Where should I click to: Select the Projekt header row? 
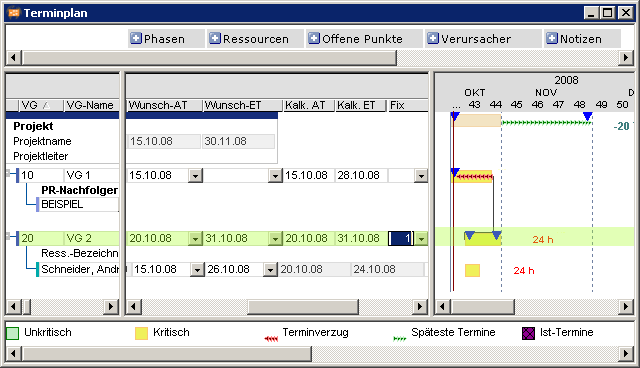click(x=33, y=126)
